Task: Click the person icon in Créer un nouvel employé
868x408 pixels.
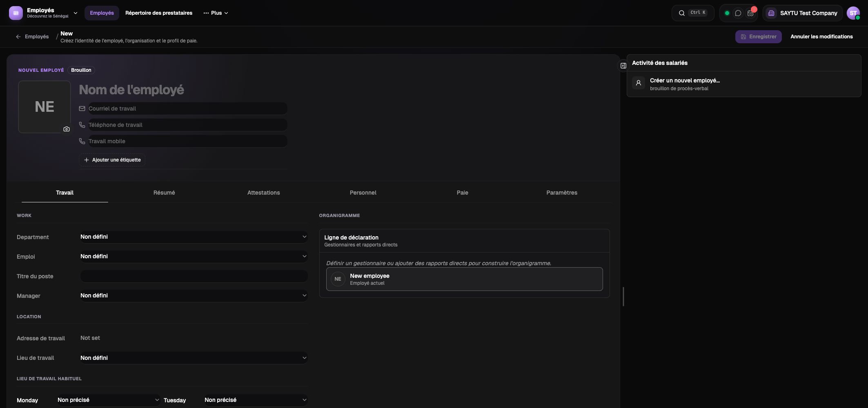Action: (639, 83)
